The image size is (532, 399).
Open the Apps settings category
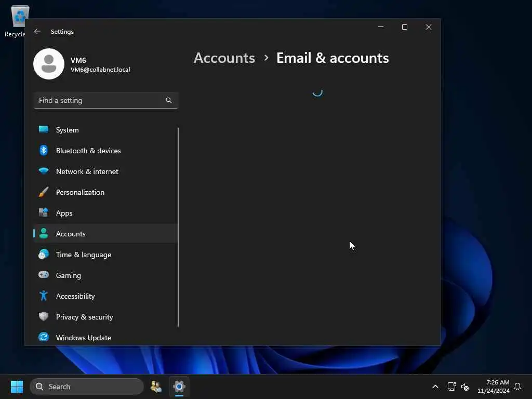coord(105,213)
